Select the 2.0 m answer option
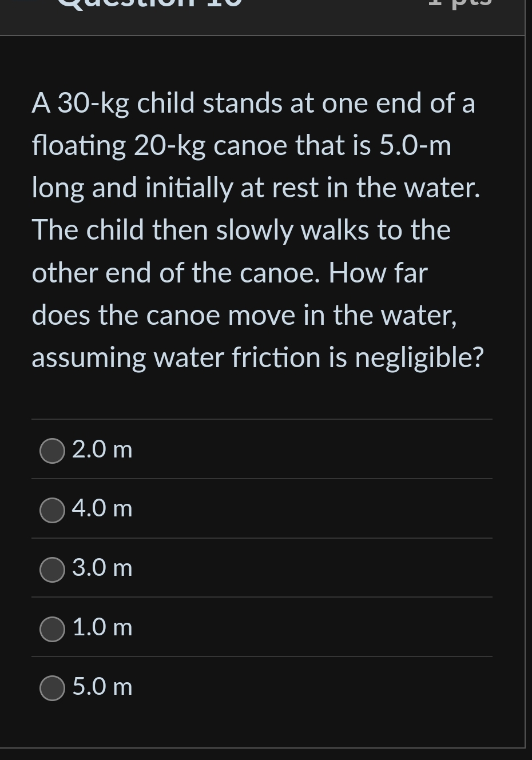The image size is (532, 760). [51, 451]
